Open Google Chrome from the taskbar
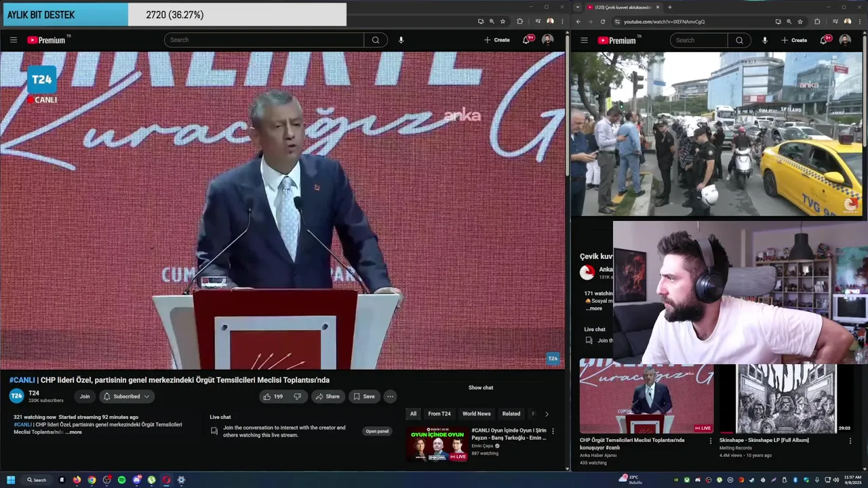 point(92,480)
